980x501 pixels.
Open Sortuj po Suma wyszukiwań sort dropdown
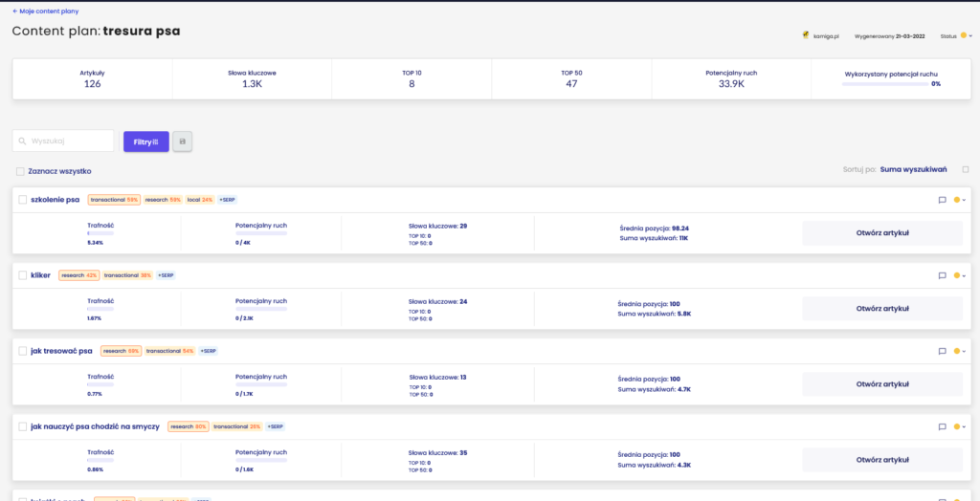pyautogui.click(x=912, y=169)
